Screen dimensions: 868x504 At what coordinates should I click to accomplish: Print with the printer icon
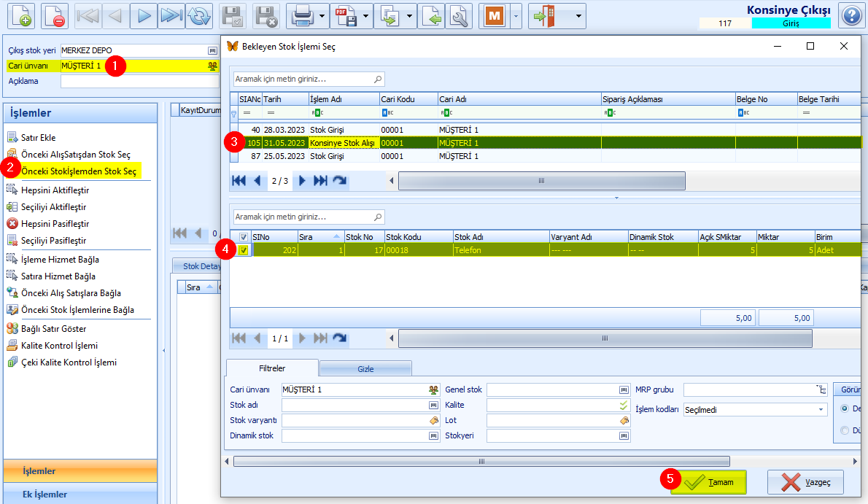pyautogui.click(x=302, y=15)
